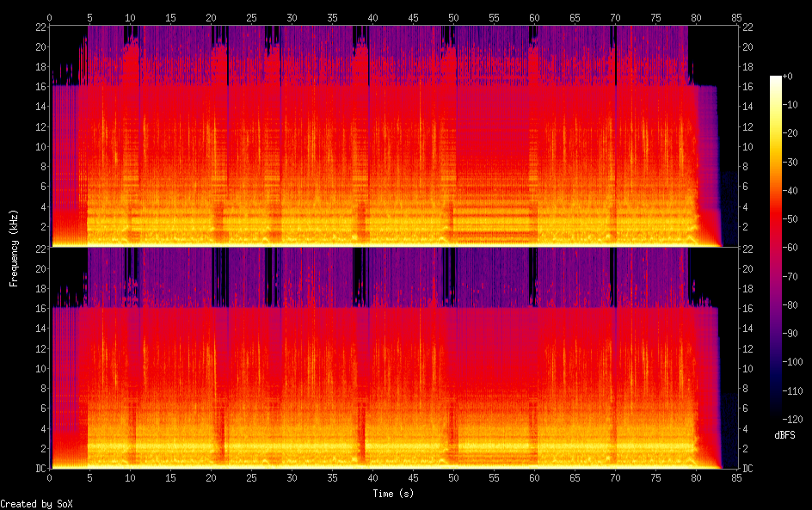This screenshot has width=812, height=510.
Task: Click the 20 second tick on bottom time axis
Action: 211,477
